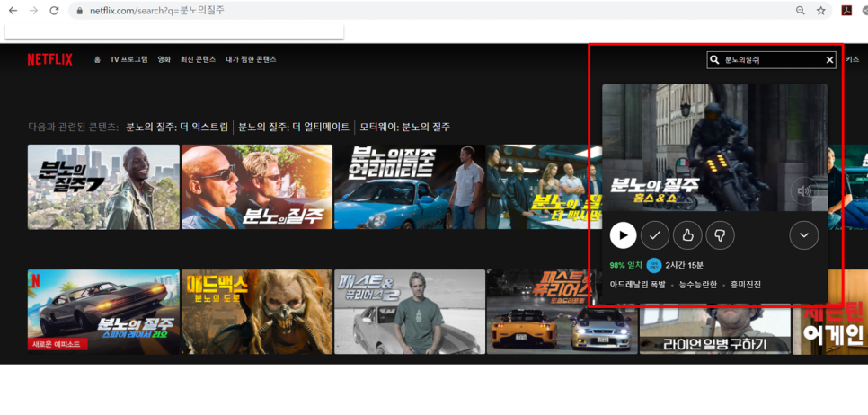Rate with thumbs down button
868x415 pixels.
pos(721,235)
